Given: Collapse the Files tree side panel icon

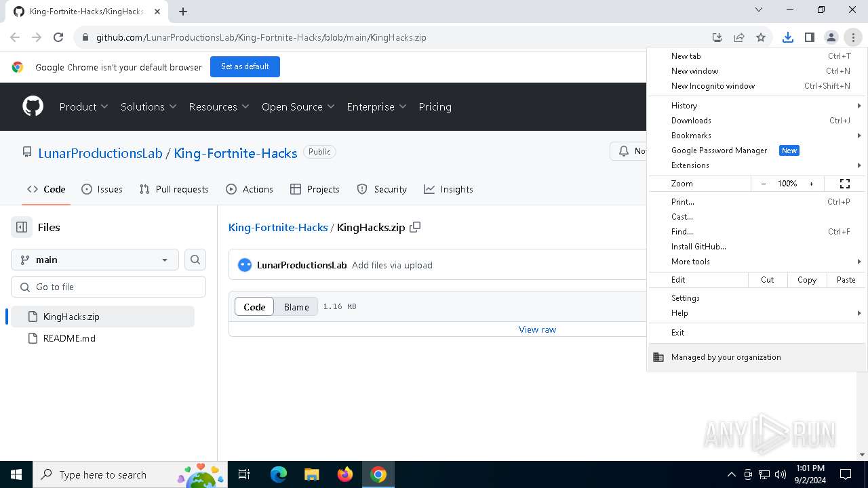Looking at the screenshot, I should [x=22, y=227].
